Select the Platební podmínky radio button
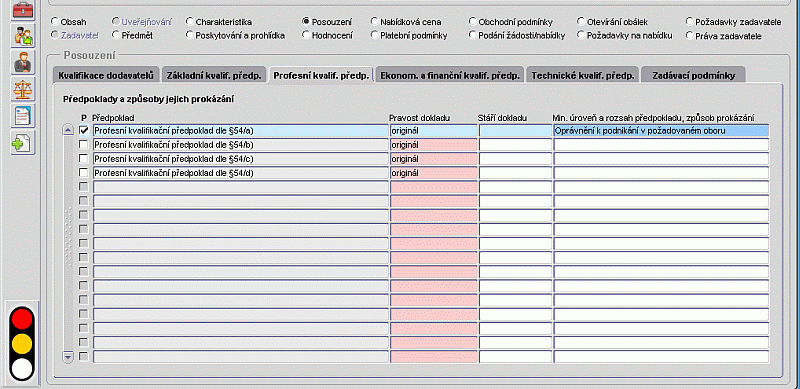 (375, 35)
